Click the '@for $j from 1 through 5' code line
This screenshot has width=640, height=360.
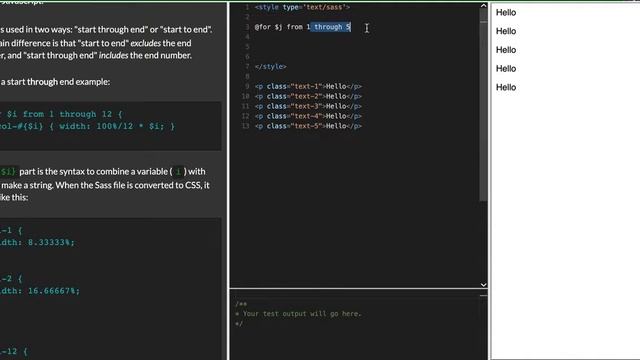302,27
